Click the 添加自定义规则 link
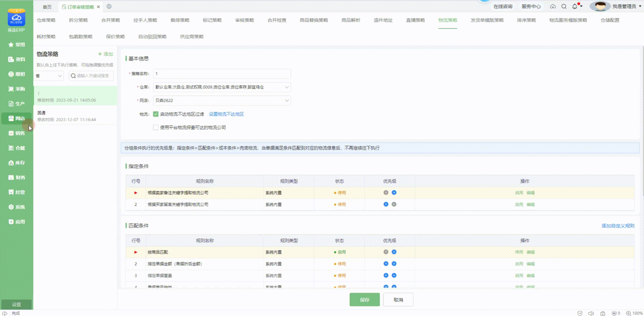 click(618, 226)
